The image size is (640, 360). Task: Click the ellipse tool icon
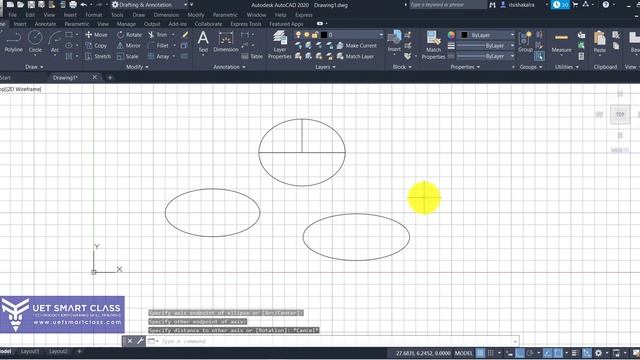click(x=69, y=45)
